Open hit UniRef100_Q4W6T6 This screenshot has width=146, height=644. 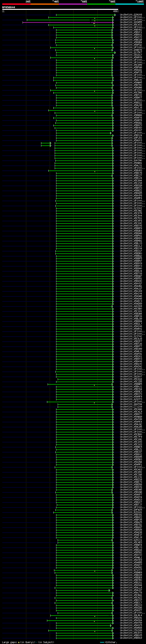pos(131,50)
